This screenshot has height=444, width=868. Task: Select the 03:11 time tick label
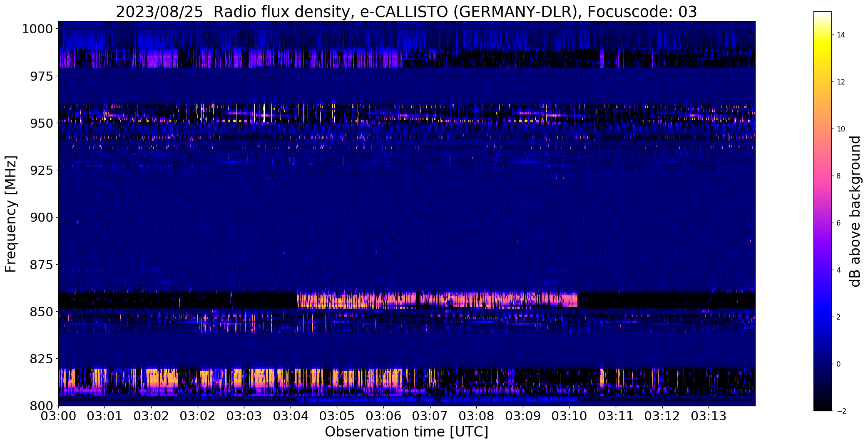click(615, 416)
